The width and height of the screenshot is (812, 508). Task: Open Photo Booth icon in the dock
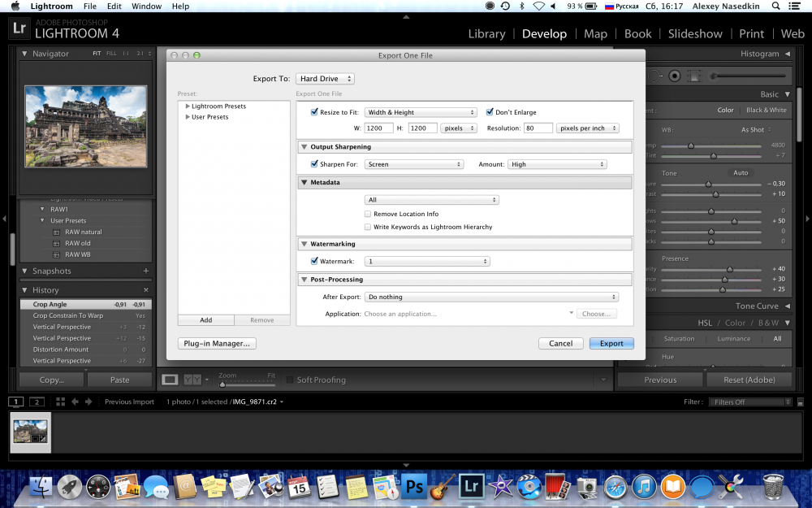(x=557, y=487)
